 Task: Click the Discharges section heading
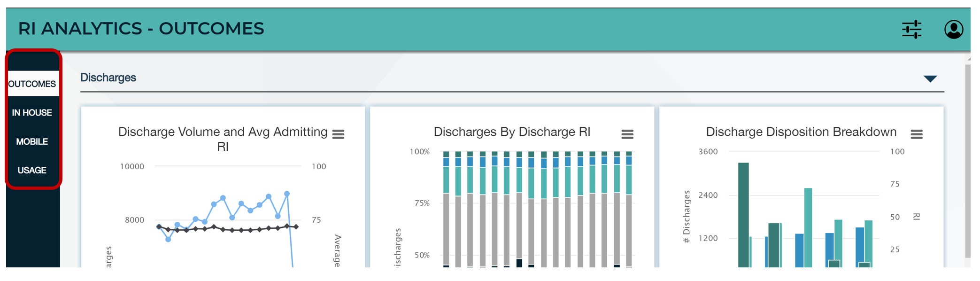click(108, 78)
